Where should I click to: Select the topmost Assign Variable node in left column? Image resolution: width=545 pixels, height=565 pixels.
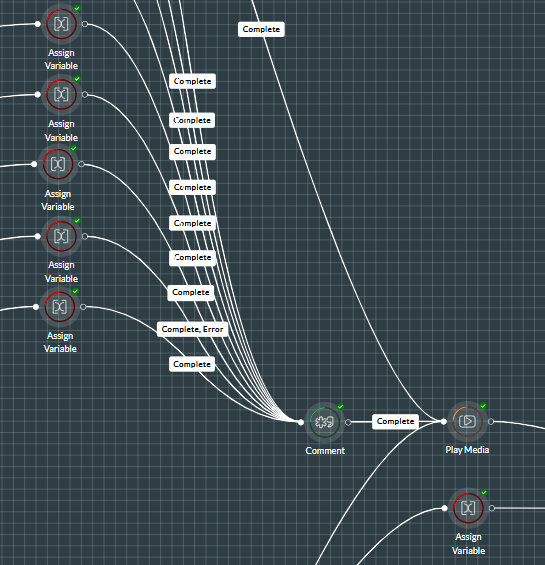click(61, 24)
